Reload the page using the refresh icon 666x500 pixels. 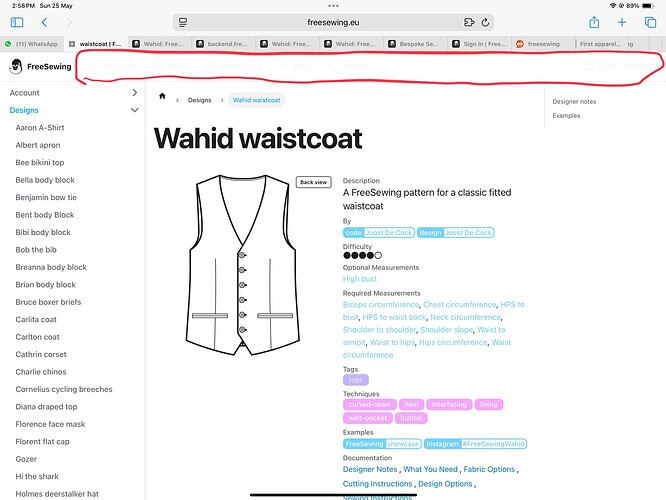(x=486, y=22)
